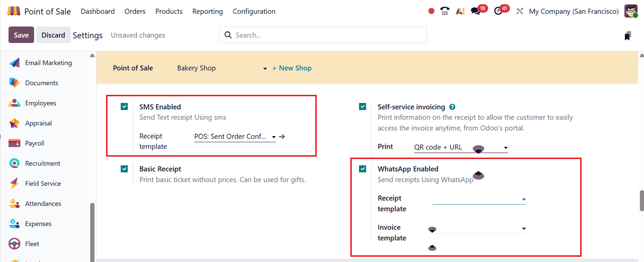The image size is (644, 262).
Task: Click the Save button
Action: click(x=21, y=35)
